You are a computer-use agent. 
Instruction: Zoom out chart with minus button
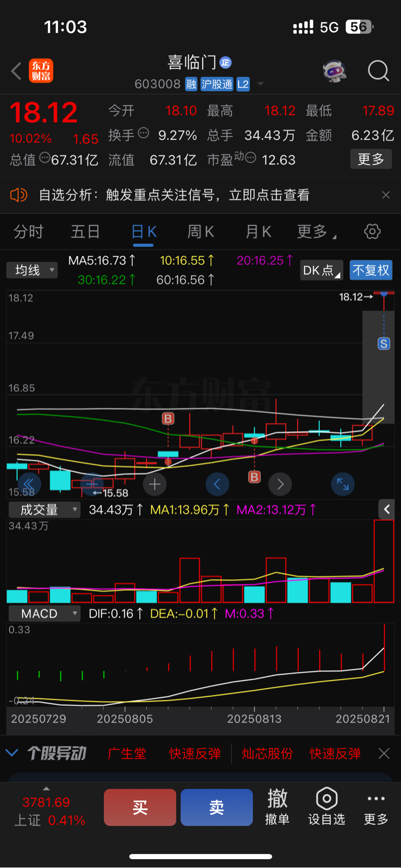92,484
